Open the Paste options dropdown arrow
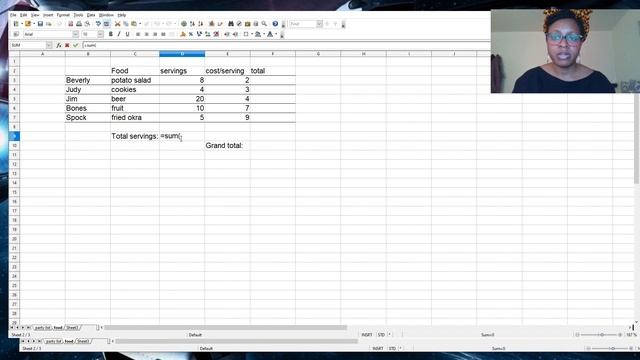Viewport: 640px width, 360px height. coord(140,24)
